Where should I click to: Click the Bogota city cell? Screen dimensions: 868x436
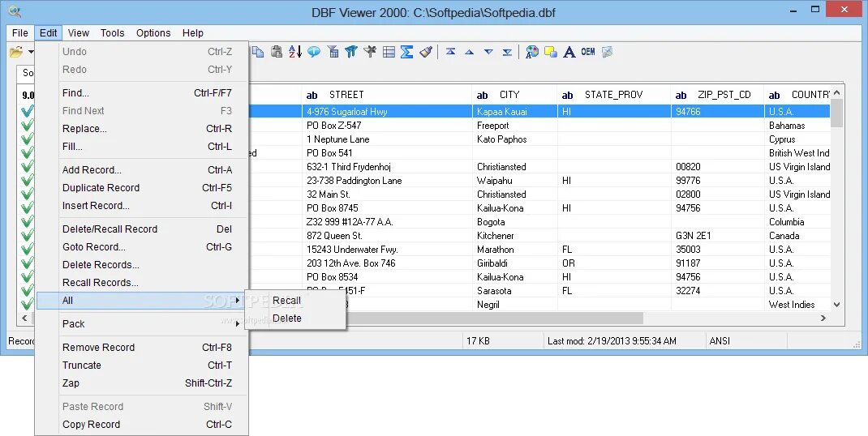(x=515, y=222)
